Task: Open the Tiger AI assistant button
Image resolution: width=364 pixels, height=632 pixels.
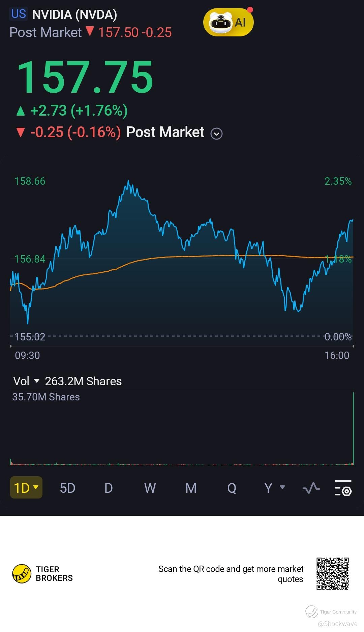Action: [228, 22]
